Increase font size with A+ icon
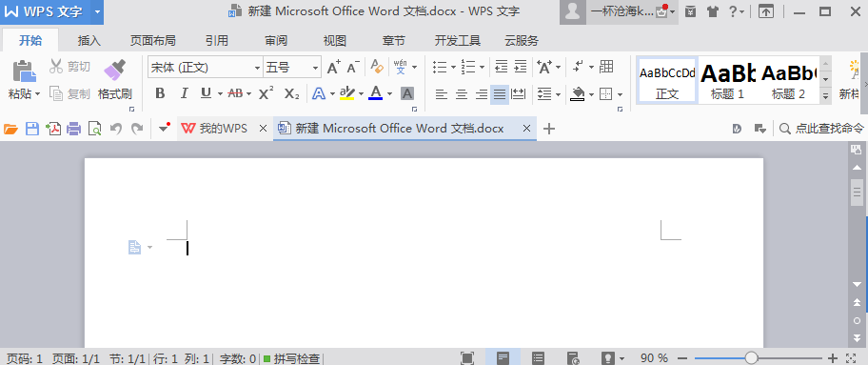 click(x=334, y=67)
